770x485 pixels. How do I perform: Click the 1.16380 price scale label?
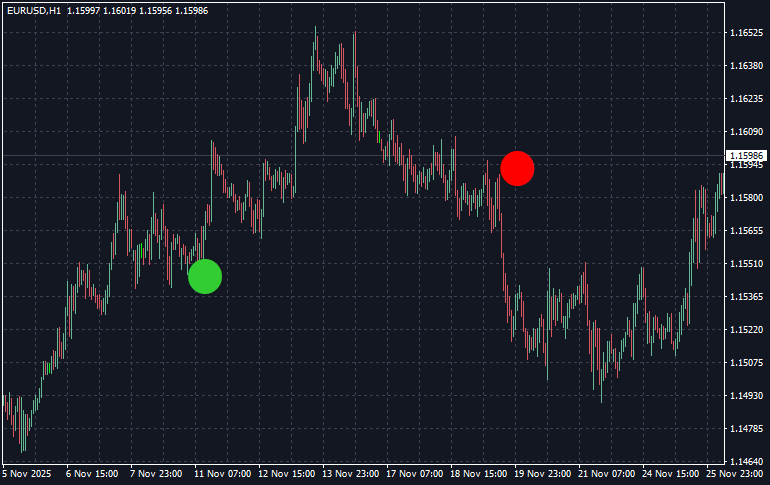tap(746, 66)
